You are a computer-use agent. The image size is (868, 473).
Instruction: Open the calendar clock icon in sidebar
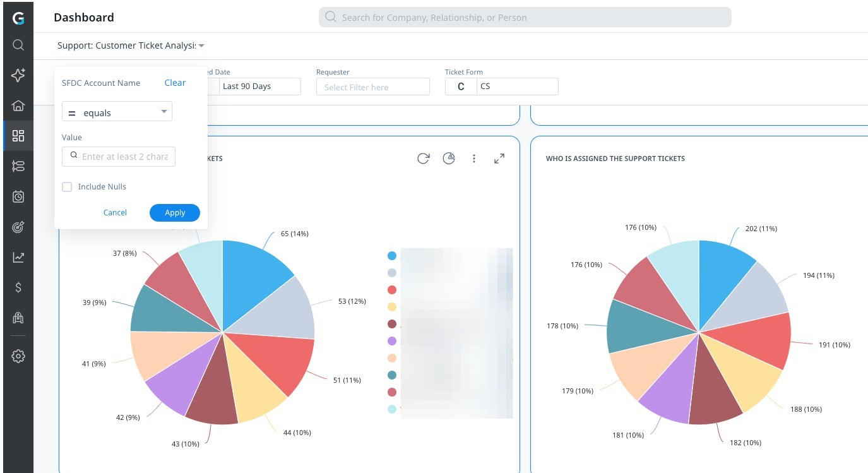(x=18, y=196)
